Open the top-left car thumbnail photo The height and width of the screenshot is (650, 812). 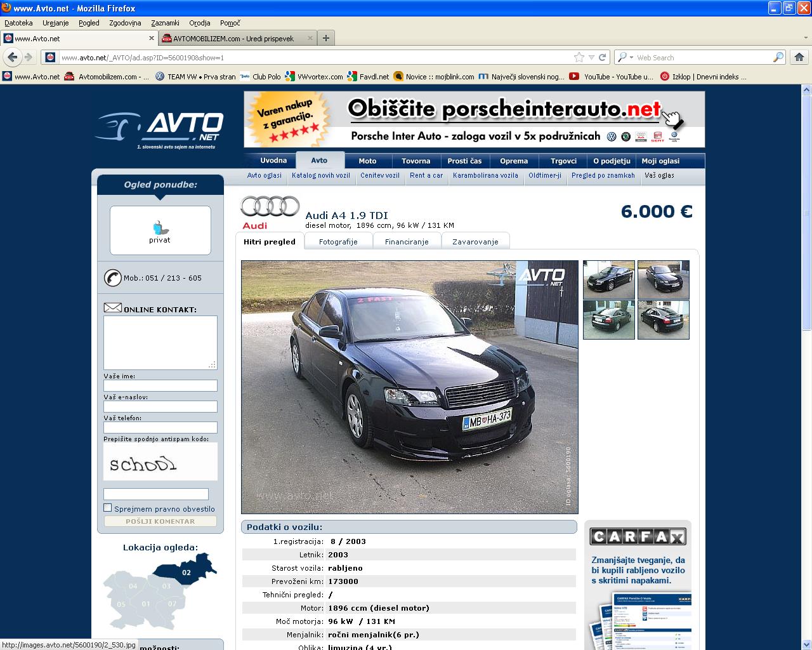(x=608, y=279)
